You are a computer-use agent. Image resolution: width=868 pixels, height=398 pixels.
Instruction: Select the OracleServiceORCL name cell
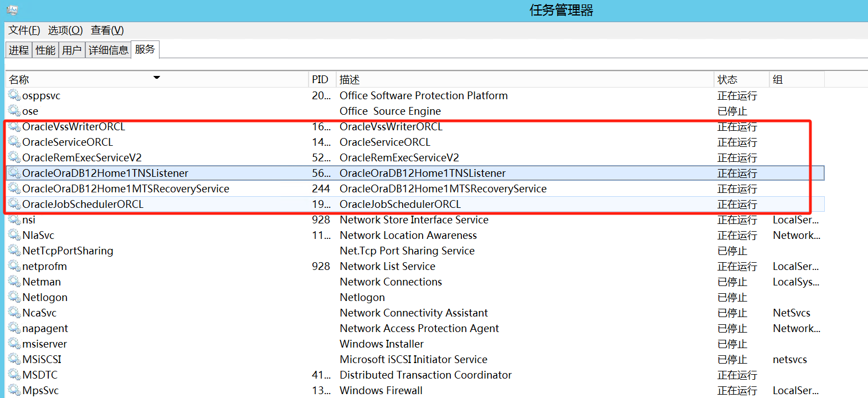[68, 142]
